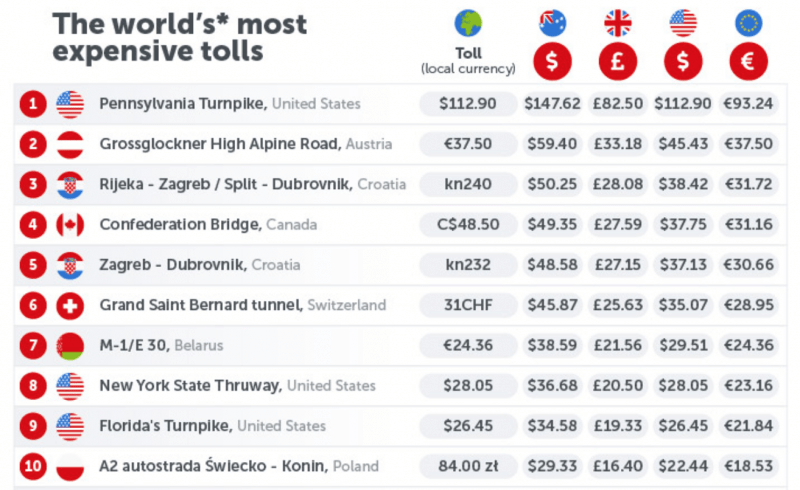The height and width of the screenshot is (490, 800).
Task: Select the kn240 local currency cell
Action: pyautogui.click(x=468, y=184)
